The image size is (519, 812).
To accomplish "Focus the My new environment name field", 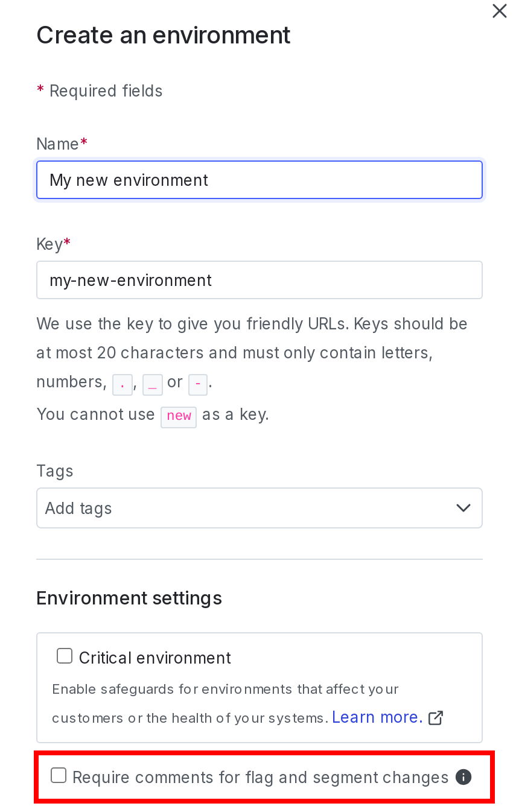I will tap(259, 180).
